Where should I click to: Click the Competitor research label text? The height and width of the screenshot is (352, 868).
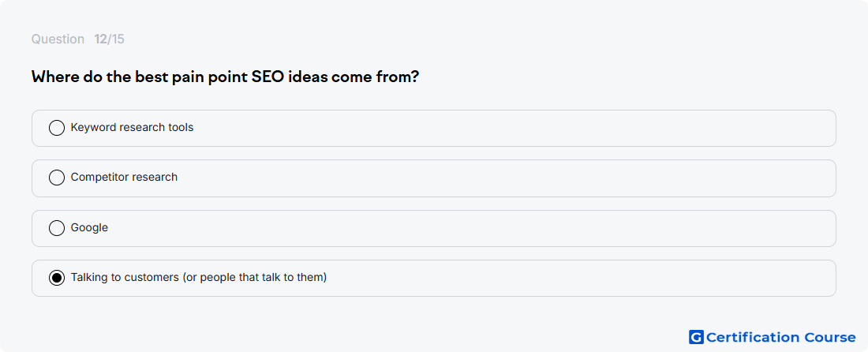click(124, 177)
